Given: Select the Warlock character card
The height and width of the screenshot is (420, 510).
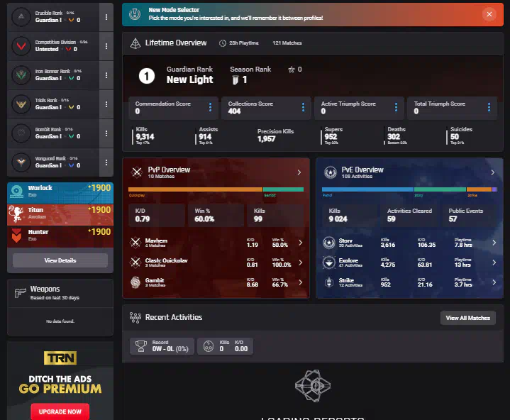Looking at the screenshot, I should tap(60, 192).
